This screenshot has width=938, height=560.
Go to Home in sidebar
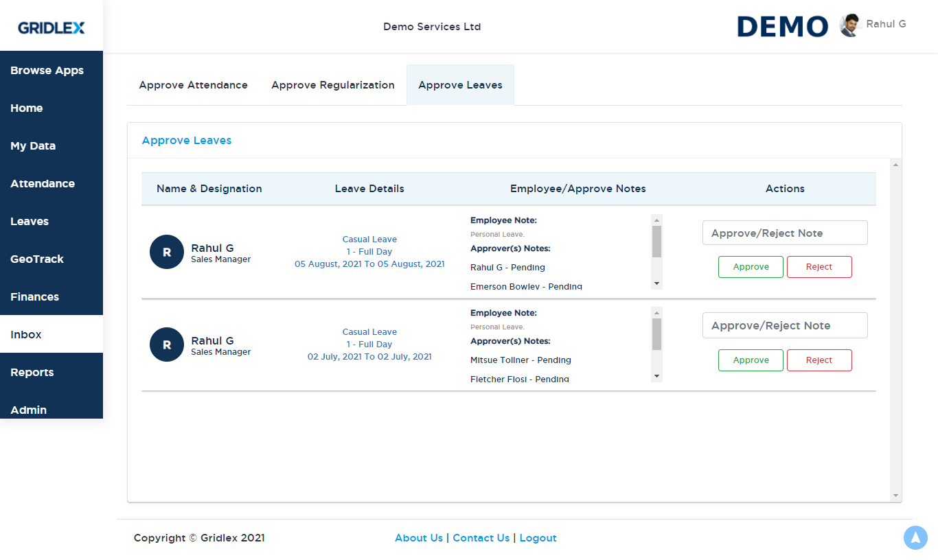pyautogui.click(x=52, y=108)
